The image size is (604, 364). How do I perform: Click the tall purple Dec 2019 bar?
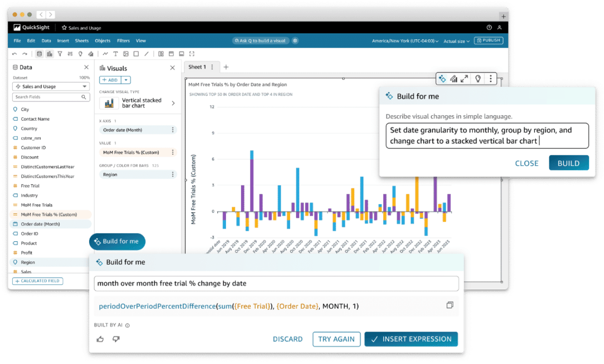[251, 184]
